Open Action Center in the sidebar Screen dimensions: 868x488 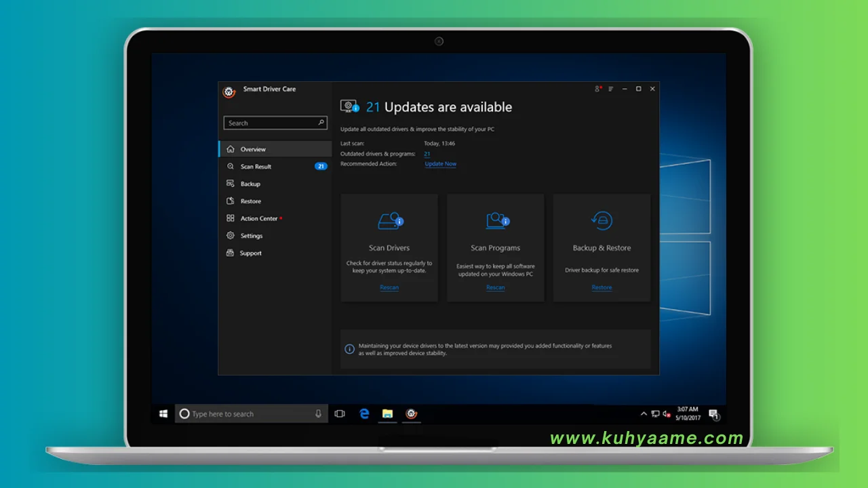pyautogui.click(x=275, y=218)
